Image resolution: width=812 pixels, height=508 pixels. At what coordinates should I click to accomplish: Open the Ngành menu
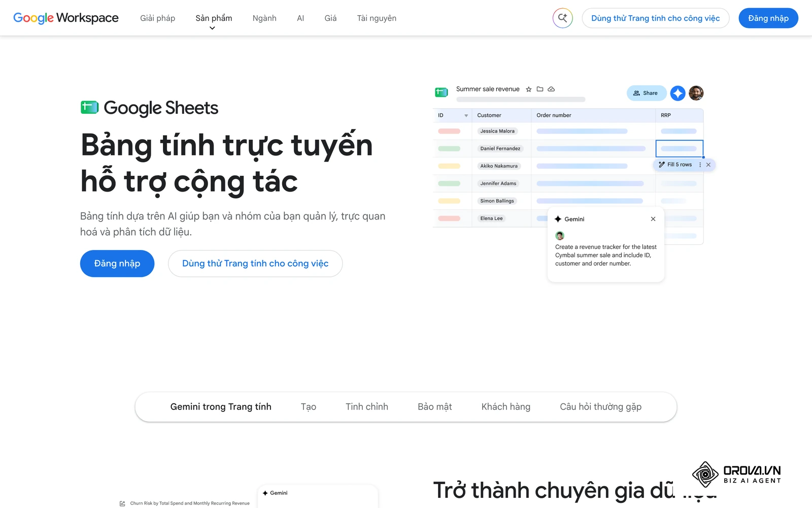pos(264,18)
